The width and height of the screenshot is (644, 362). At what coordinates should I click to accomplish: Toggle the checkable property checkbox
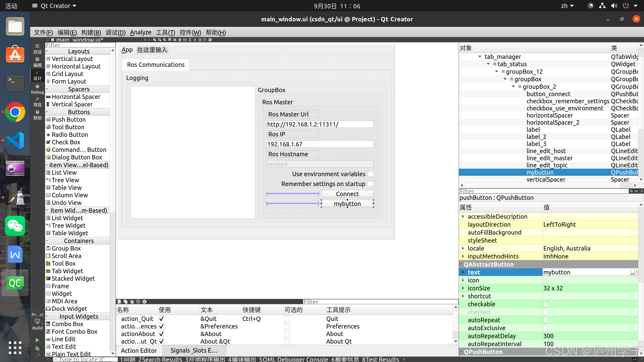(x=545, y=304)
